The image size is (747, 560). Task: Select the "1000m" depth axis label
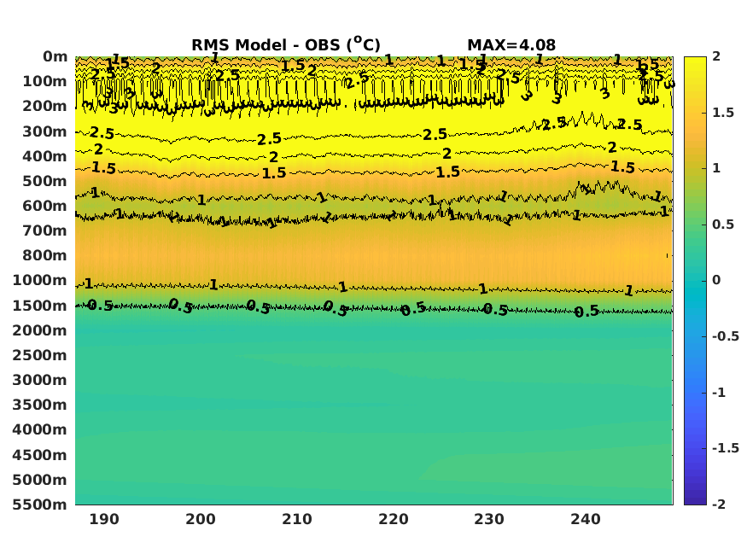click(x=40, y=280)
